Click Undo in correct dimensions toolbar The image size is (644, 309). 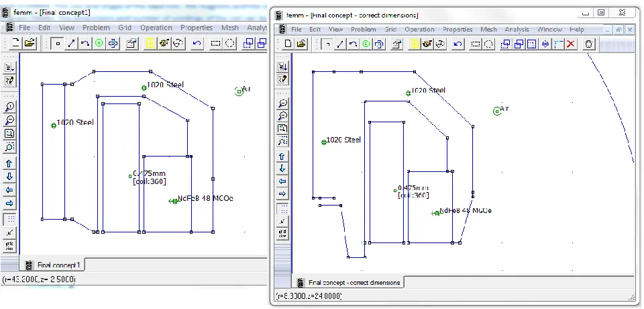tap(458, 44)
